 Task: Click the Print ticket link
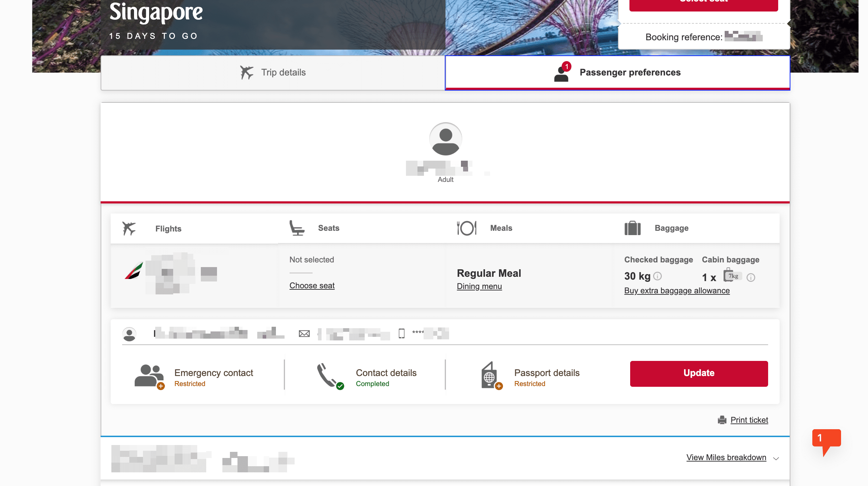coord(749,420)
